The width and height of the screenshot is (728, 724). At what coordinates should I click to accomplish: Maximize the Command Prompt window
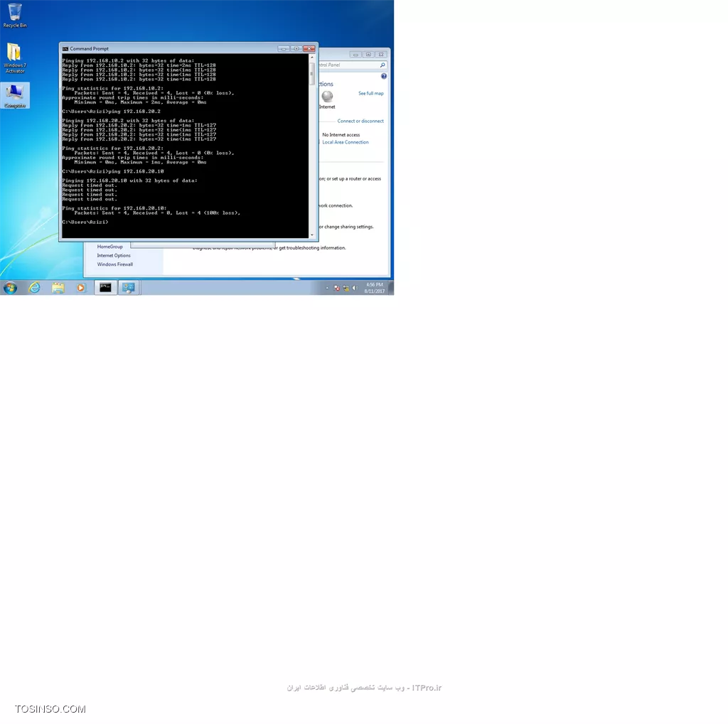coord(296,48)
